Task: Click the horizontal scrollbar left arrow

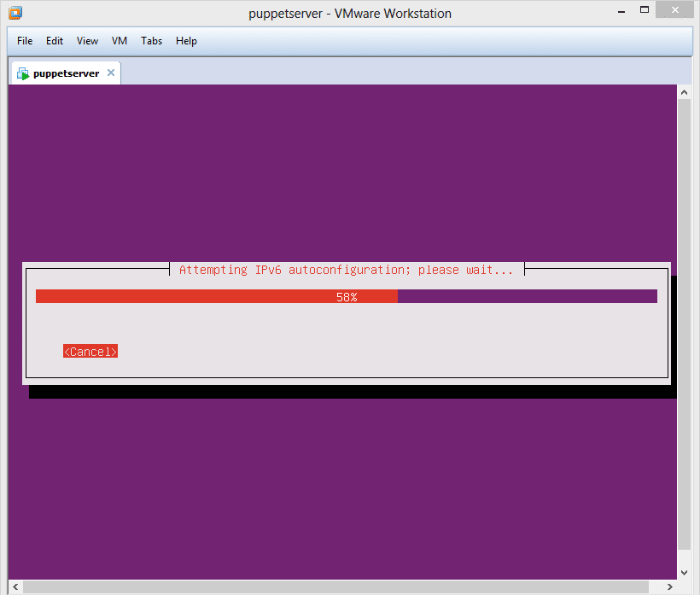Action: click(x=15, y=586)
